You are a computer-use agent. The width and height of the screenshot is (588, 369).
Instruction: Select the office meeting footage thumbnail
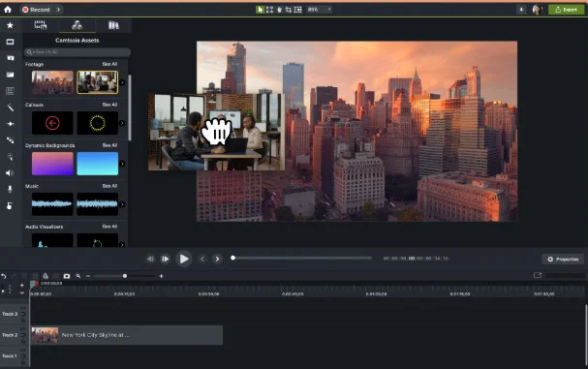98,82
